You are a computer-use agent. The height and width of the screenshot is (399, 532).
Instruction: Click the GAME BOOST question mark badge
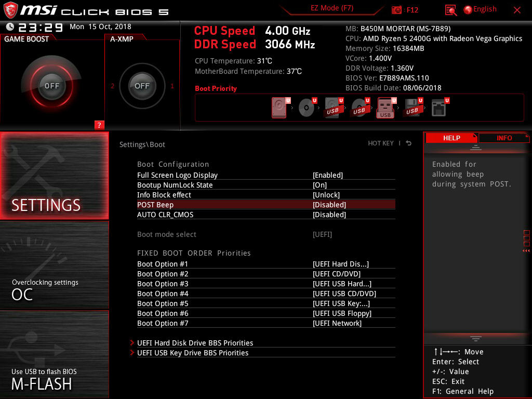click(99, 125)
